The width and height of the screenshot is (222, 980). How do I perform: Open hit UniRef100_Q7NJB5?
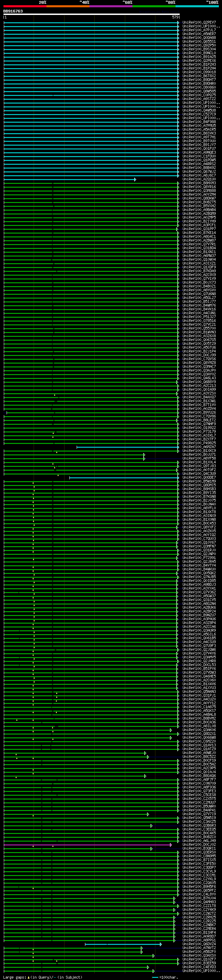pos(199,577)
